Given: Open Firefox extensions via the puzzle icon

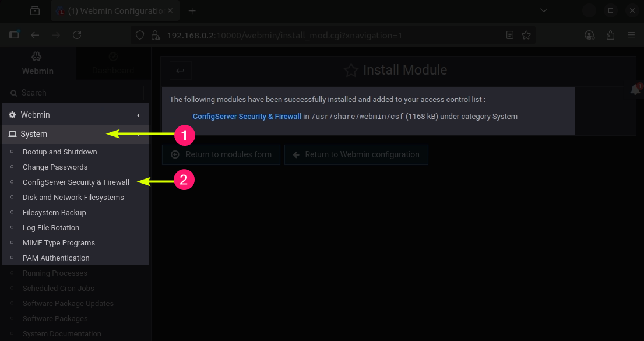Looking at the screenshot, I should click(610, 35).
